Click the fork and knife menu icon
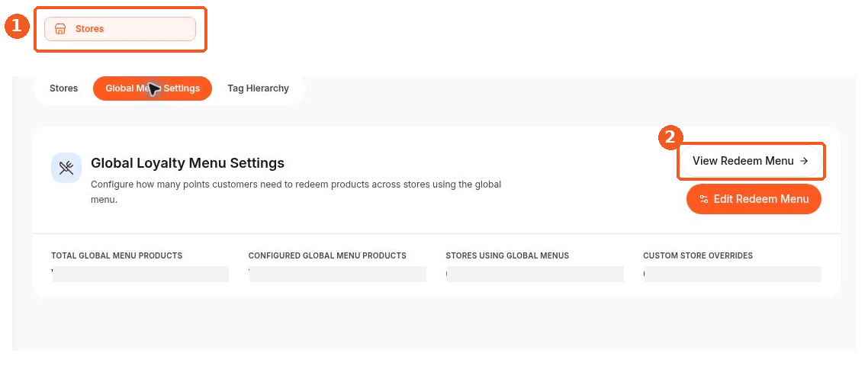Screen dimensions: 868x366 (x=66, y=168)
